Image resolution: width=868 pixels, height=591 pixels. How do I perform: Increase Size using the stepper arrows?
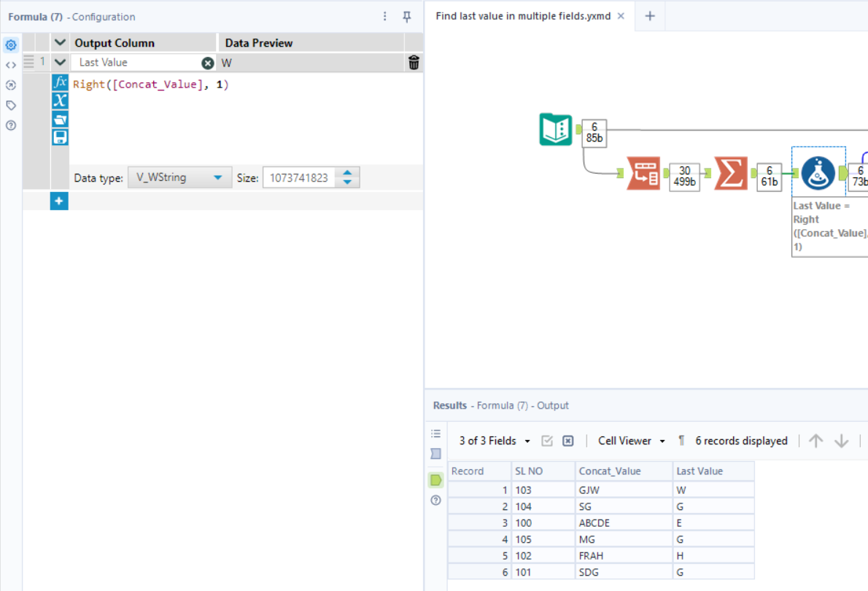coord(347,174)
